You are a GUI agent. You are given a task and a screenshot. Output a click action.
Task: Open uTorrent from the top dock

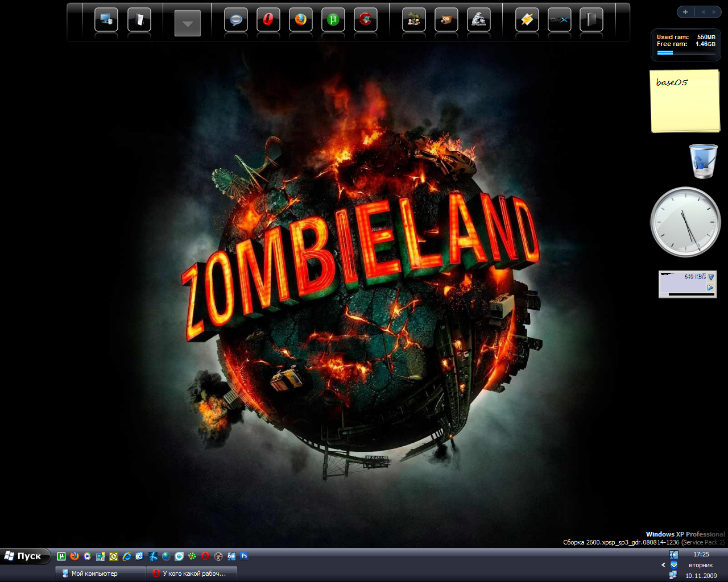(333, 20)
